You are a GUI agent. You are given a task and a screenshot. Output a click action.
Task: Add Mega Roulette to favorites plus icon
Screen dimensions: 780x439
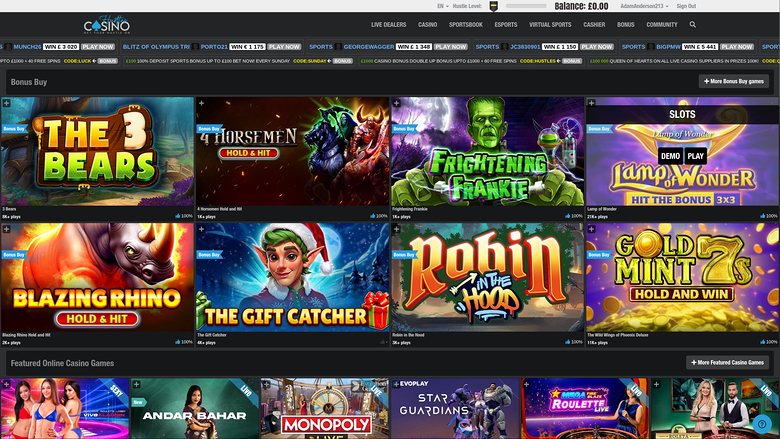click(x=526, y=384)
